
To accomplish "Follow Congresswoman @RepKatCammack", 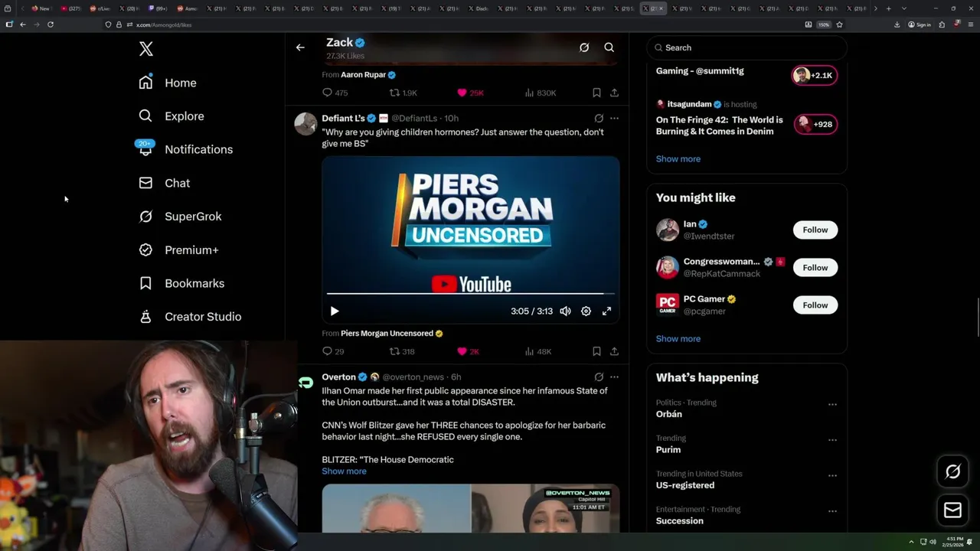I will [x=815, y=267].
